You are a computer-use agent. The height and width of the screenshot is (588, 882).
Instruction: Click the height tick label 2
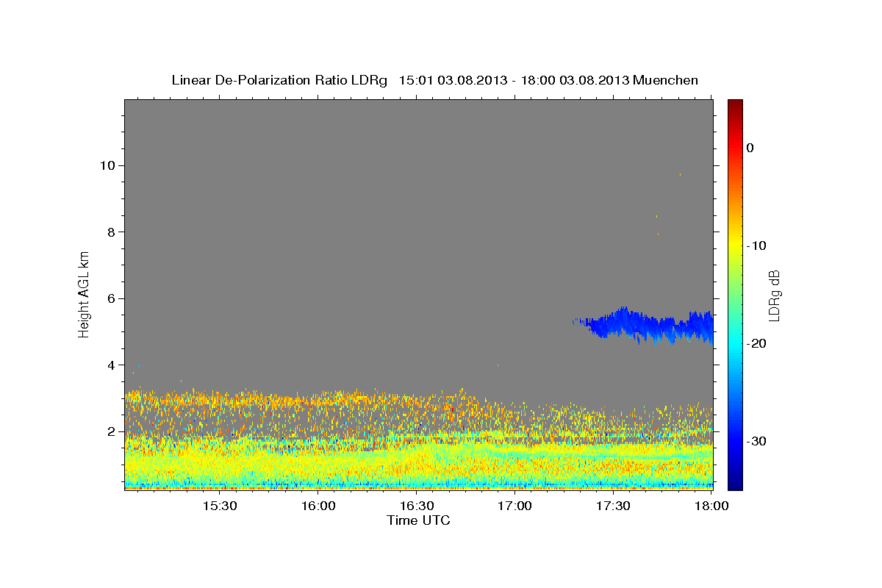[x=111, y=431]
